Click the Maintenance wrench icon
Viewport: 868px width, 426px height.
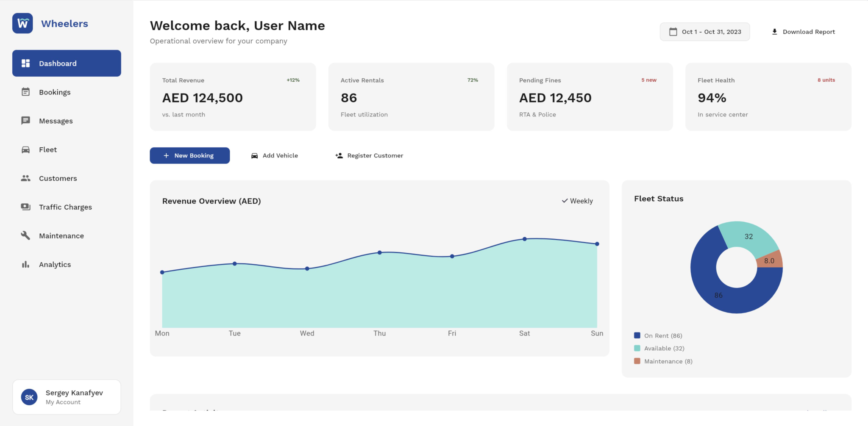[x=25, y=235]
